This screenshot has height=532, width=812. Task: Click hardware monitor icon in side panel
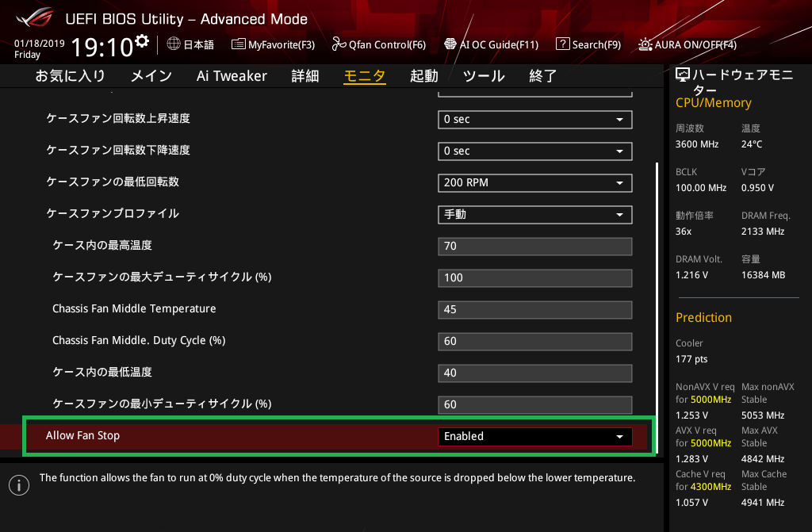click(683, 75)
